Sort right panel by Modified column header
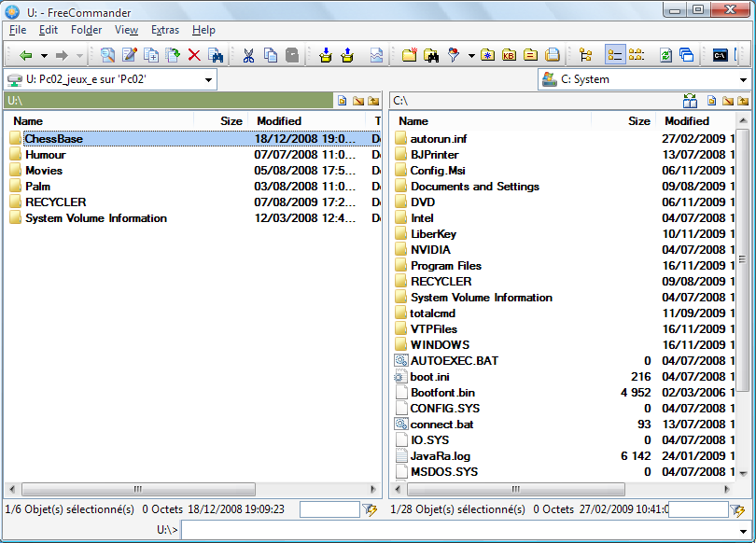The height and width of the screenshot is (543, 756). click(695, 121)
